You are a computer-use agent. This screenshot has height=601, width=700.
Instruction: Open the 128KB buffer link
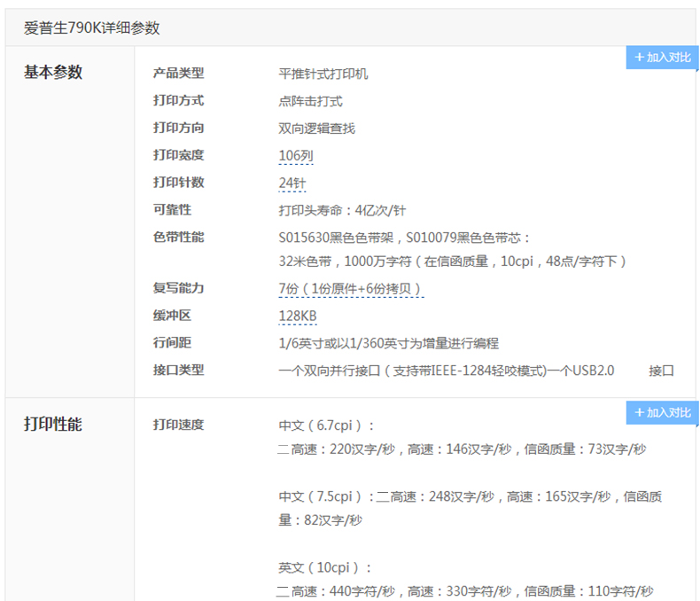tap(298, 316)
